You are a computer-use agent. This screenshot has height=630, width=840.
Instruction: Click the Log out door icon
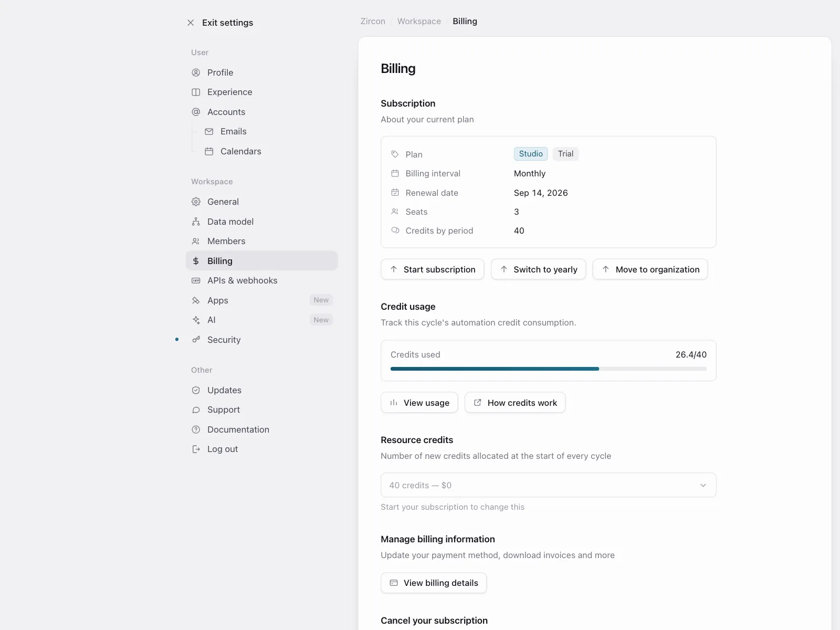[x=196, y=449]
